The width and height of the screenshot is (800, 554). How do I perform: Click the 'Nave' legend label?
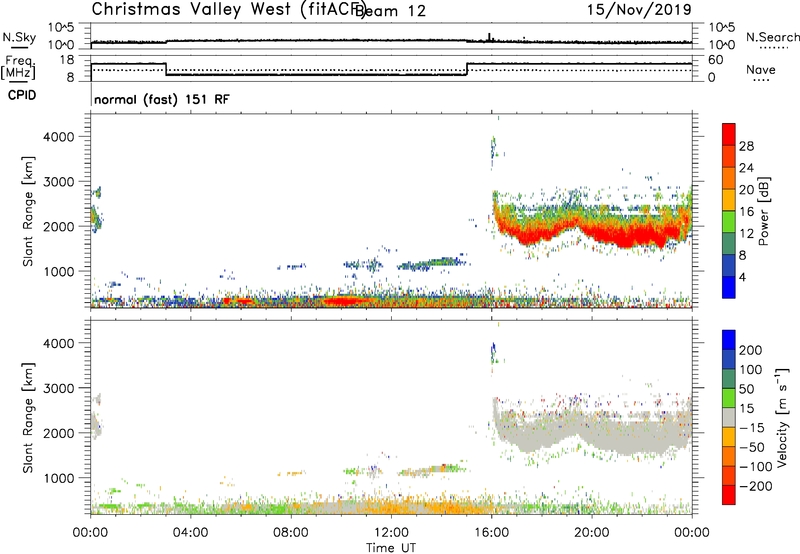point(760,69)
